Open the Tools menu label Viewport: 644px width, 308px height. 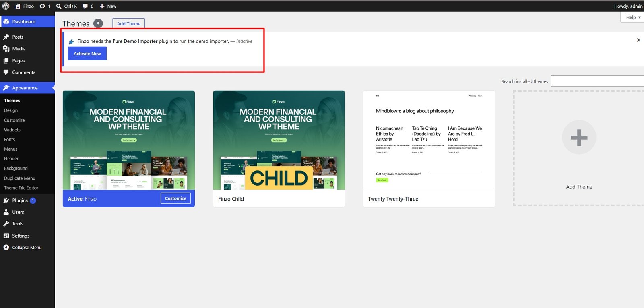pos(18,224)
